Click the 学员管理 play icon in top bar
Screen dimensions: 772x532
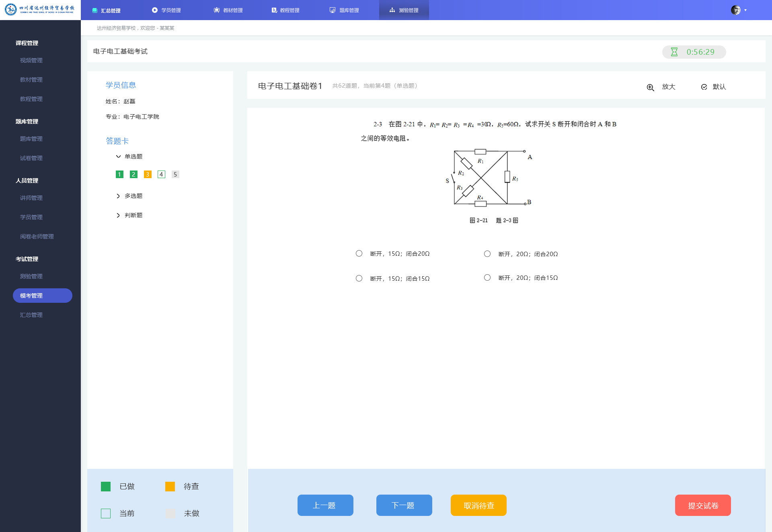click(x=155, y=10)
